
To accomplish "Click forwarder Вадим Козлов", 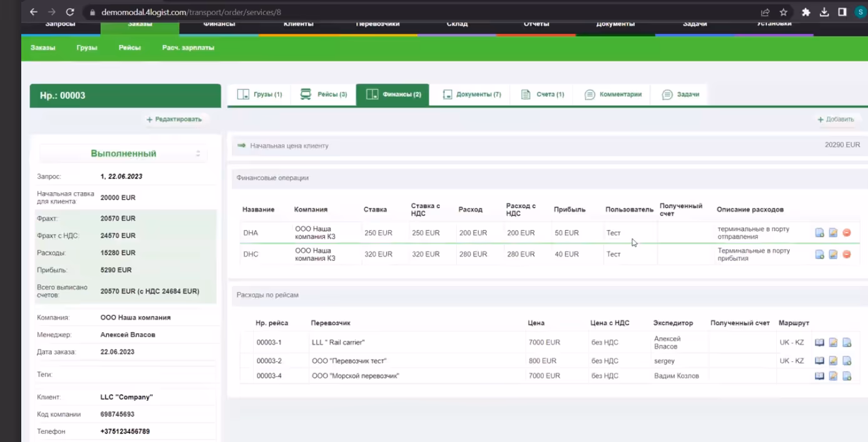I will pyautogui.click(x=676, y=376).
